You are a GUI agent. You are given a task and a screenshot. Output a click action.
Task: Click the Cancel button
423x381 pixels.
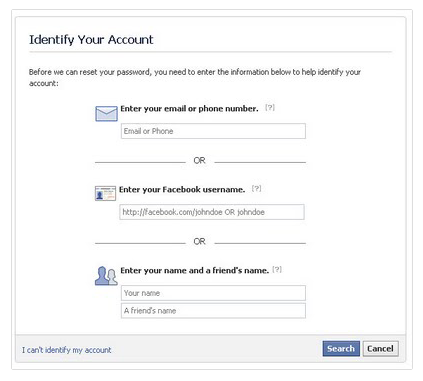[380, 349]
